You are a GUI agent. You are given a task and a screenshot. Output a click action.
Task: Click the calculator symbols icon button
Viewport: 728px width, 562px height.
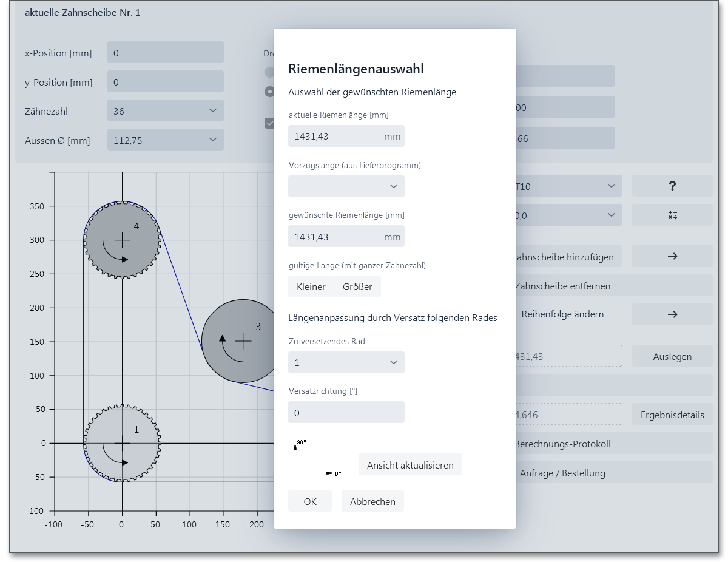click(672, 215)
